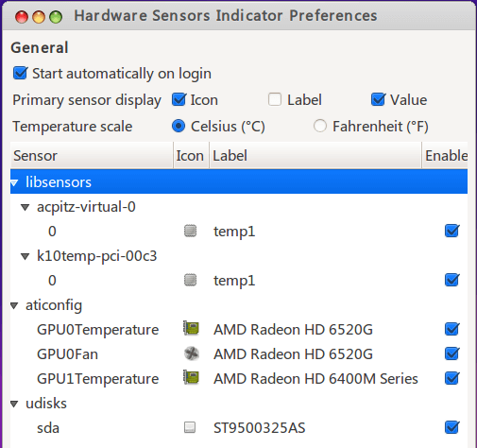Enable the Label primary sensor display checkbox
The image size is (477, 448).
tap(275, 99)
